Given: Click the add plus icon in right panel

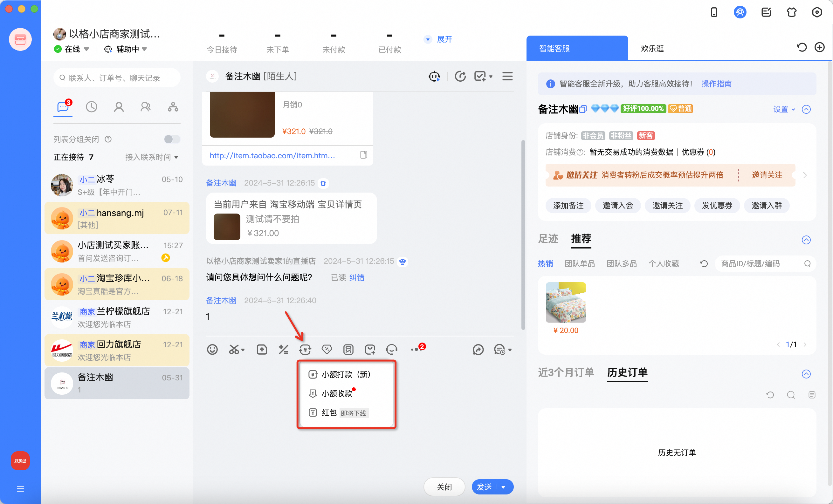Looking at the screenshot, I should (x=819, y=47).
